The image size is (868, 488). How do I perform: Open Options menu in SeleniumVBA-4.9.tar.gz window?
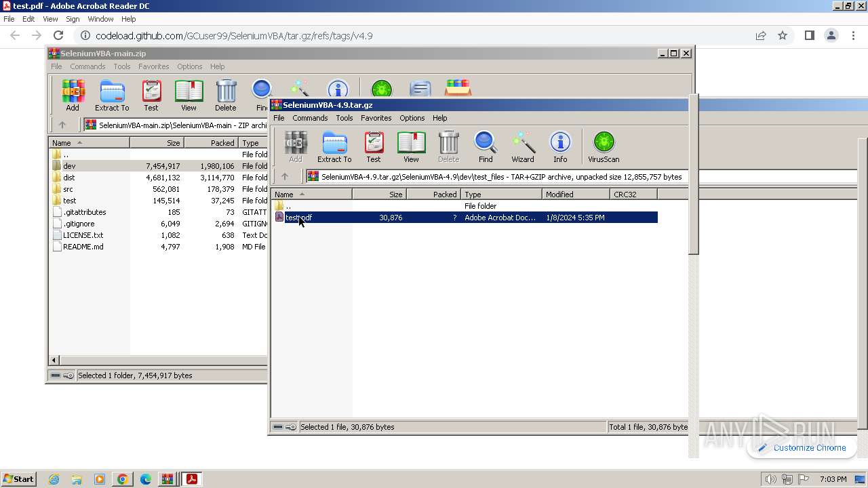point(412,118)
